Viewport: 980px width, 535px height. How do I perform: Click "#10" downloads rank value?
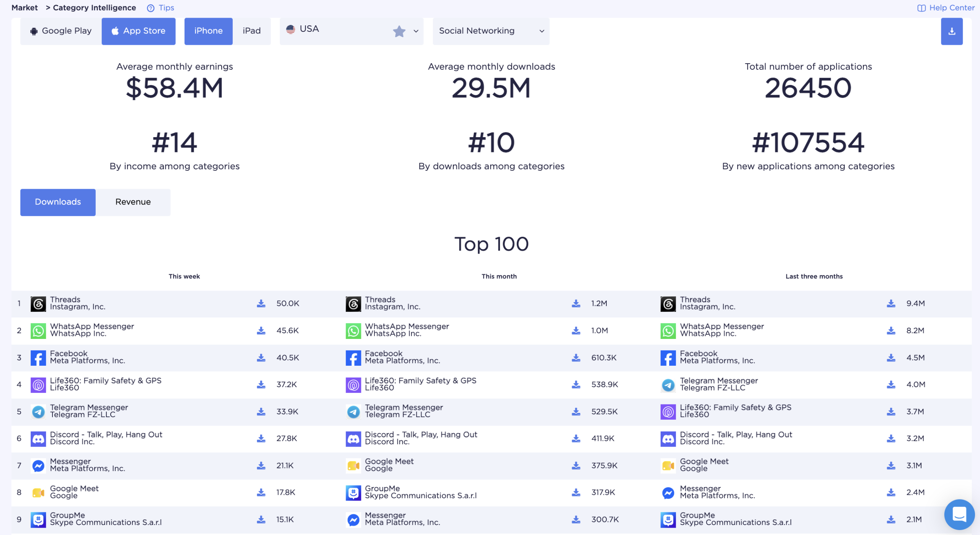coord(491,142)
